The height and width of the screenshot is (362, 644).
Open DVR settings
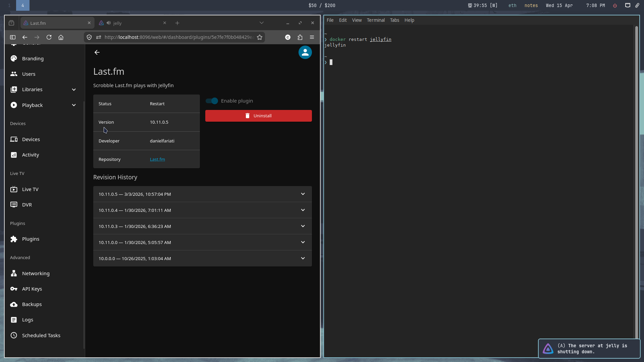point(44,204)
